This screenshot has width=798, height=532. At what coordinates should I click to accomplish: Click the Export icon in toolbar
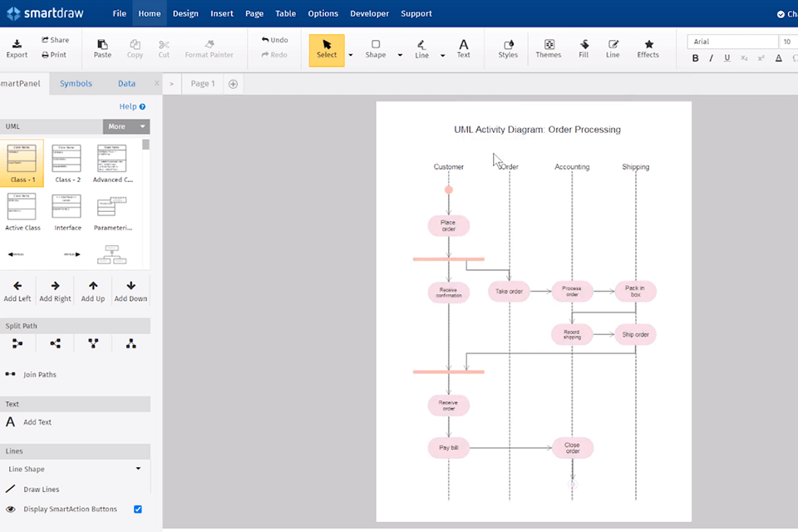pos(17,48)
